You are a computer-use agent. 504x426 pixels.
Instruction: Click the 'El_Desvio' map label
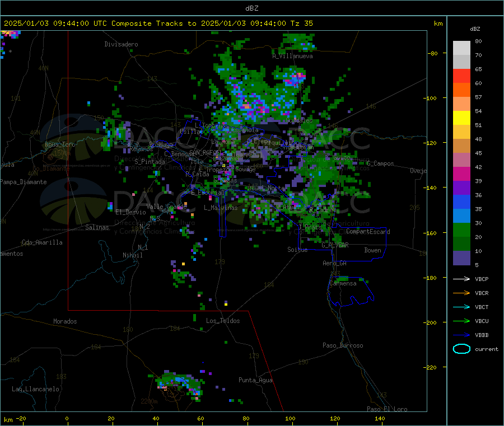coord(131,212)
